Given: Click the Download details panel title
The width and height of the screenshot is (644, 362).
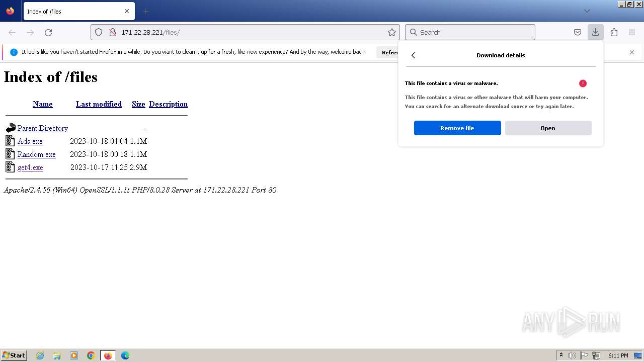Looking at the screenshot, I should 501,55.
